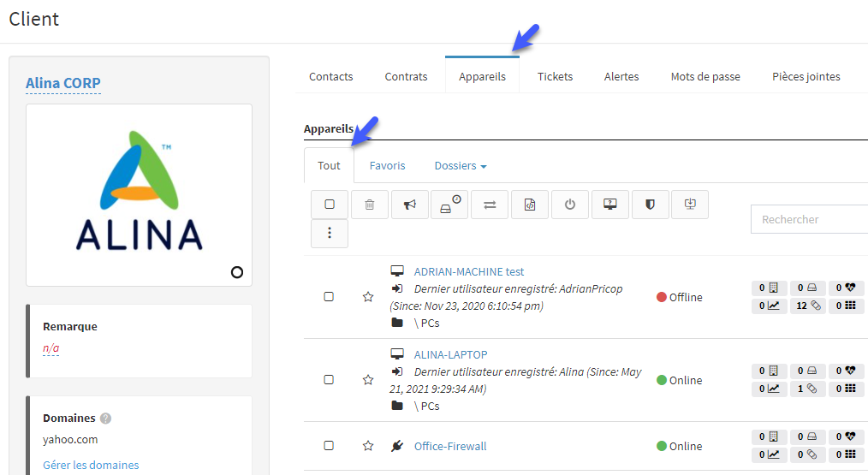The image size is (868, 475).
Task: Open the Alertes tab
Action: click(x=621, y=76)
